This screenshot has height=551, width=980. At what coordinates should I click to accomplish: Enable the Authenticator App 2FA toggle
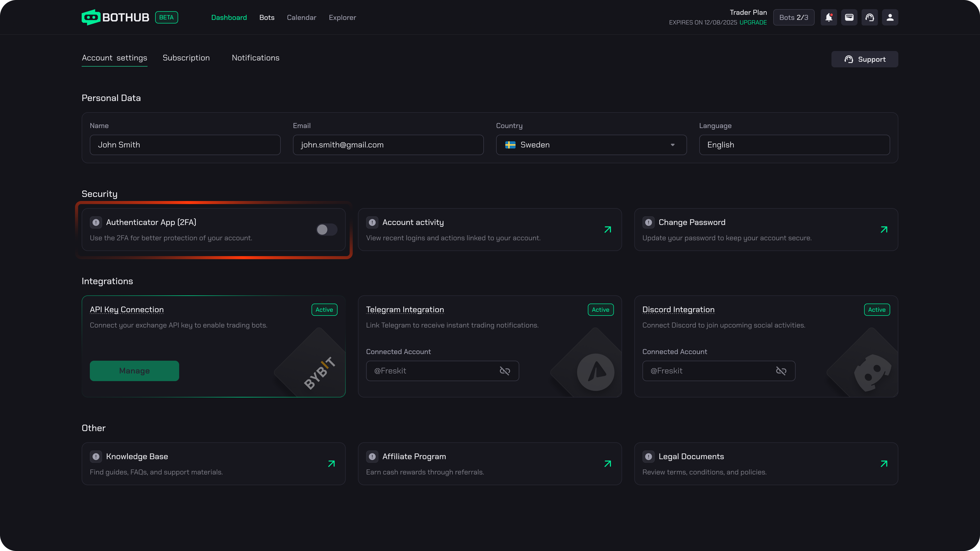(326, 230)
